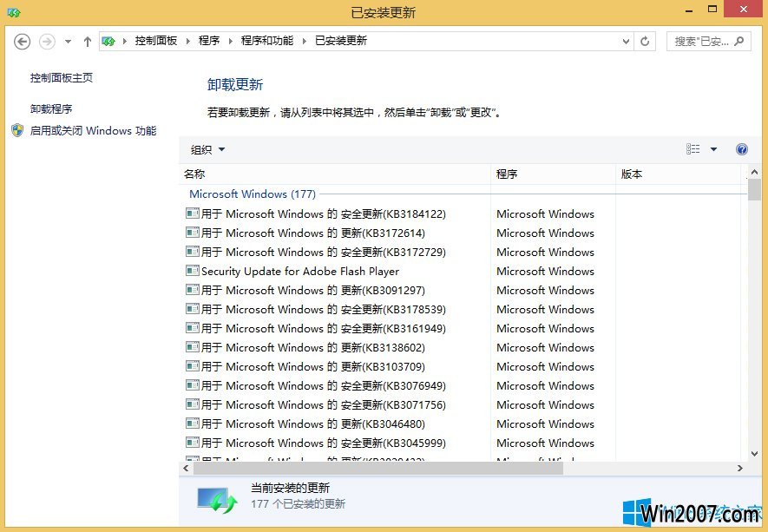Click the vertical scrollbar down arrow
The image size is (768, 532).
(754, 454)
